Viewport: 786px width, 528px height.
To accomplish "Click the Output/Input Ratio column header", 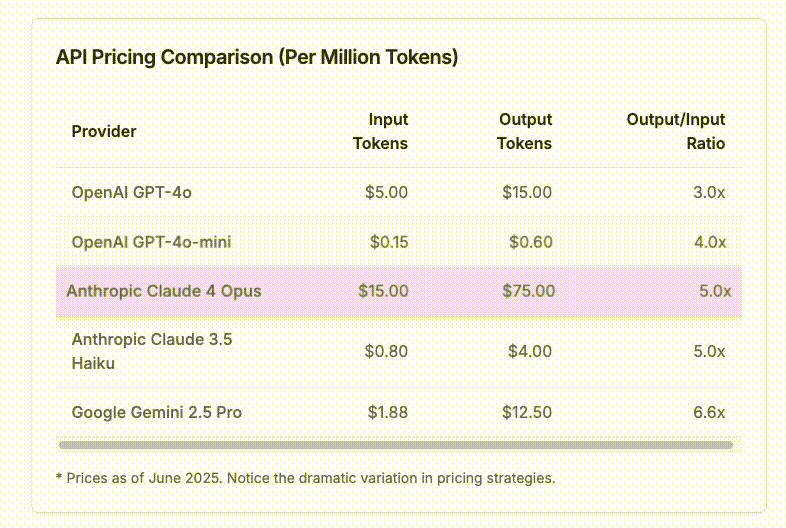I will click(x=675, y=131).
